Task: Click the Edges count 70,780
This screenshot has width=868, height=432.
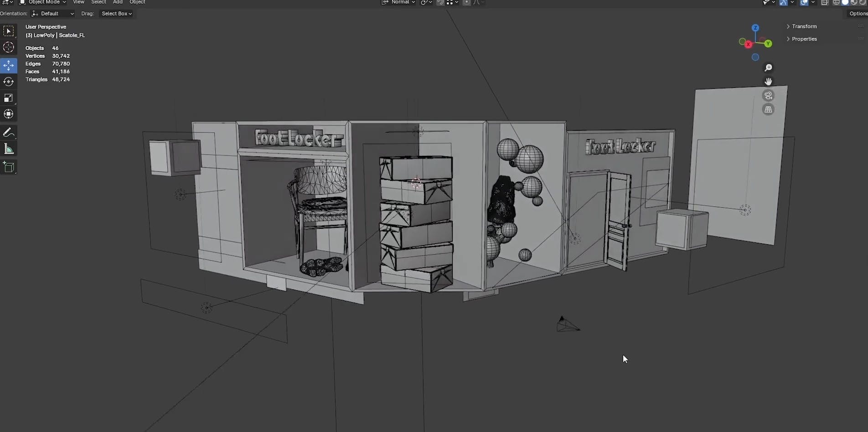Action: pos(61,64)
